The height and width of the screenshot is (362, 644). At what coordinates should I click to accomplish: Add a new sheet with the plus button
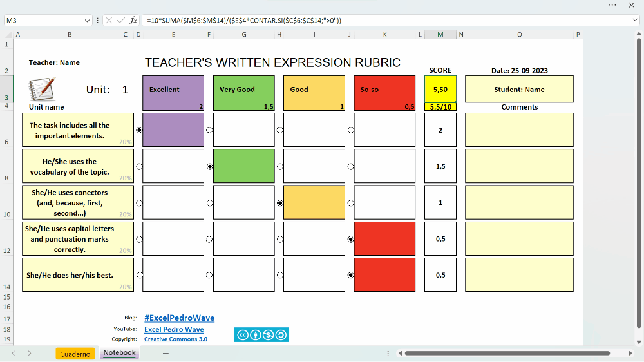166,353
